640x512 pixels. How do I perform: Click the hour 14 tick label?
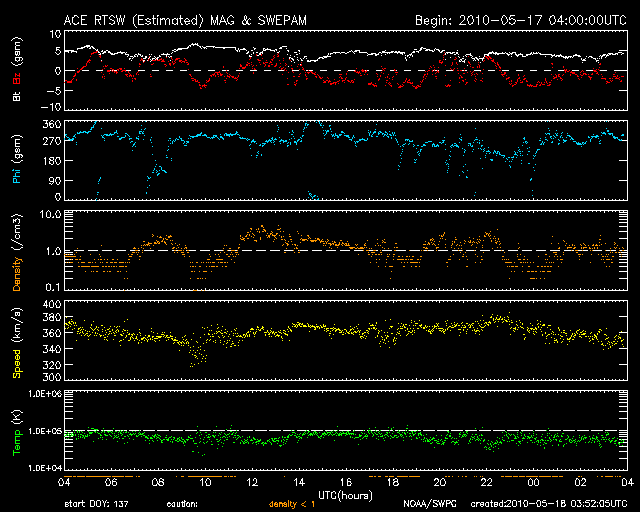pyautogui.click(x=300, y=482)
